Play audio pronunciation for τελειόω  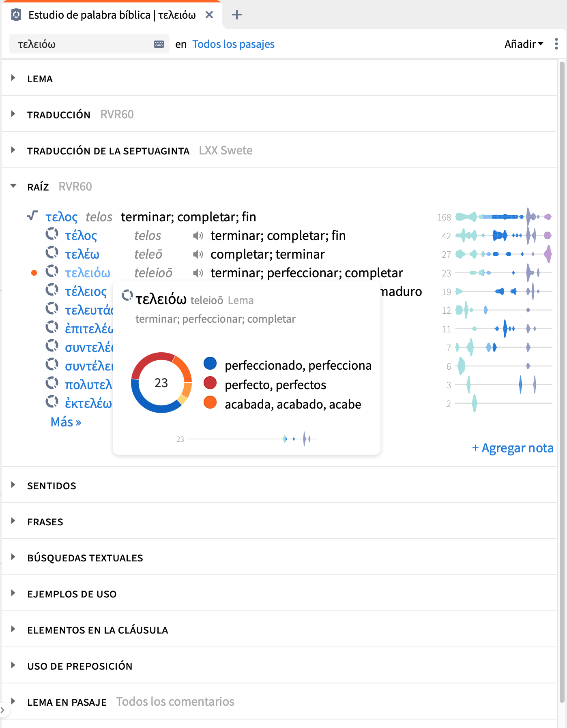pos(198,273)
